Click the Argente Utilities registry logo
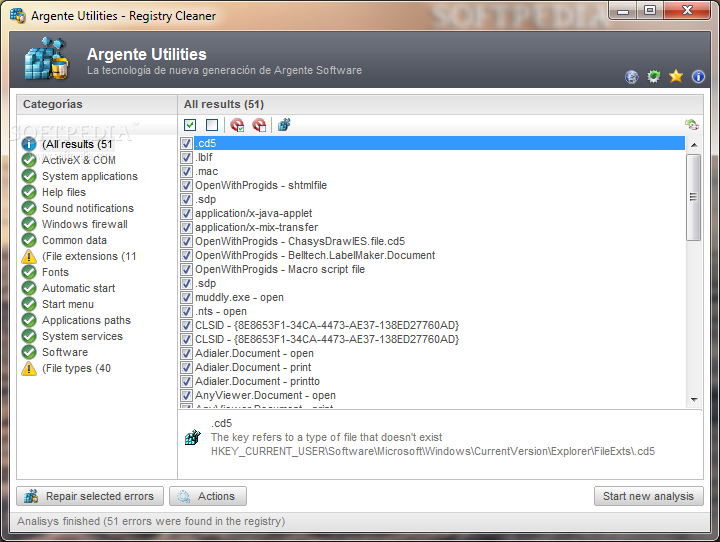Viewport: 720px width, 542px height. click(46, 59)
